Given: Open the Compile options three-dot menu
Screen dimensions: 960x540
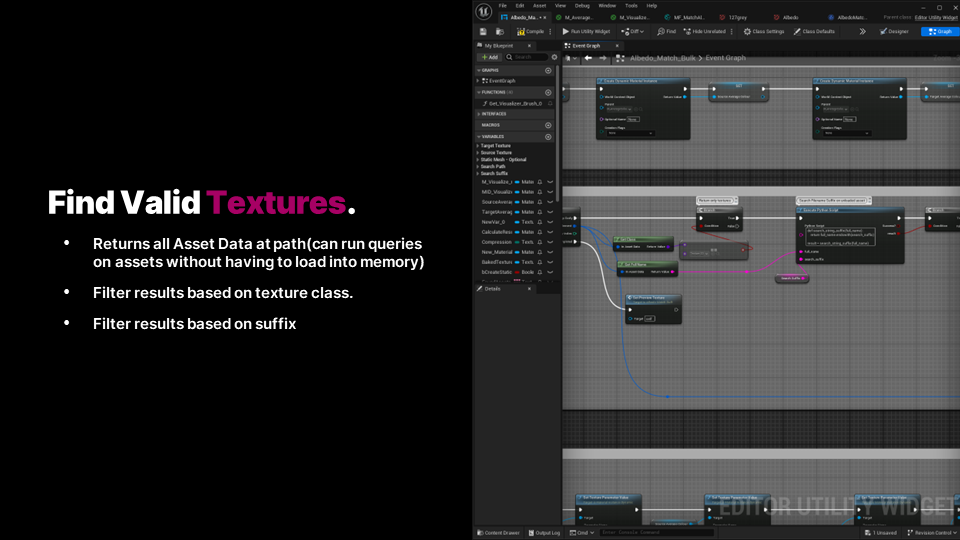Looking at the screenshot, I should 550,31.
